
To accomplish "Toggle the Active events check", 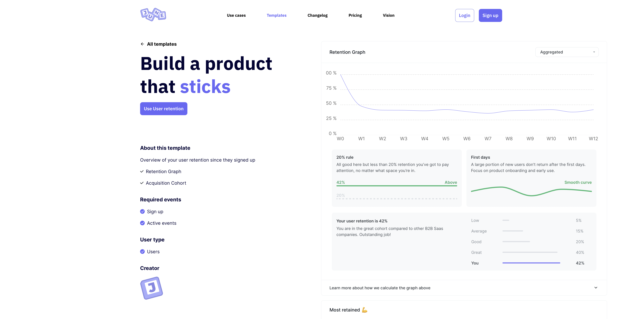I will pyautogui.click(x=143, y=223).
